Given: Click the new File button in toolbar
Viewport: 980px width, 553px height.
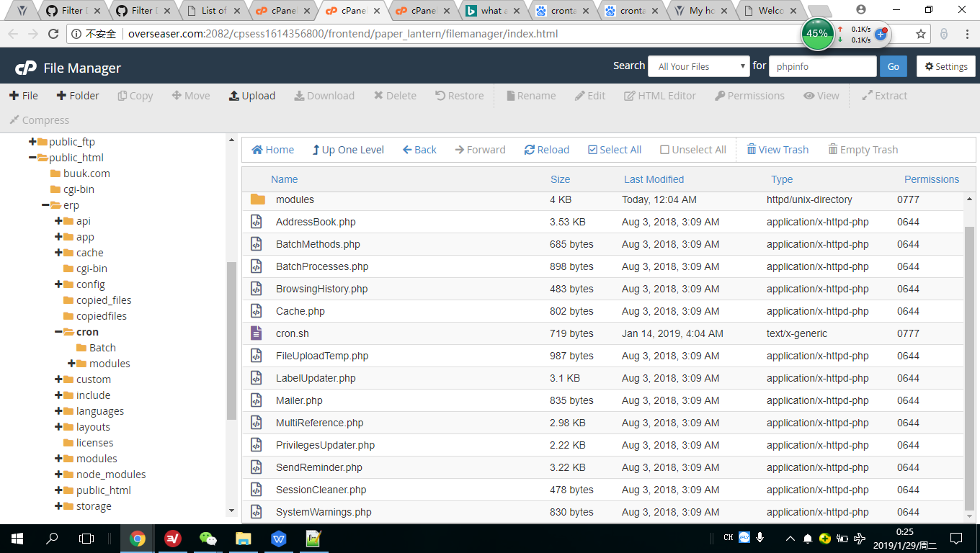Looking at the screenshot, I should point(24,96).
